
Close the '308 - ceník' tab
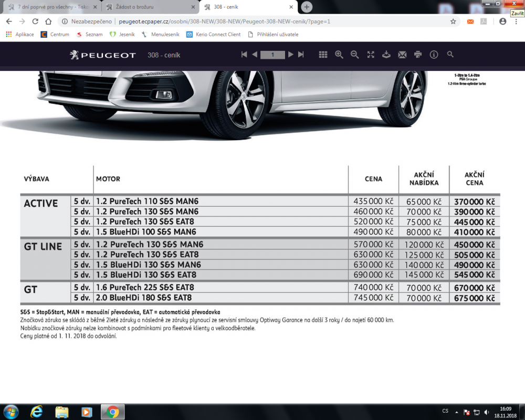(x=291, y=7)
